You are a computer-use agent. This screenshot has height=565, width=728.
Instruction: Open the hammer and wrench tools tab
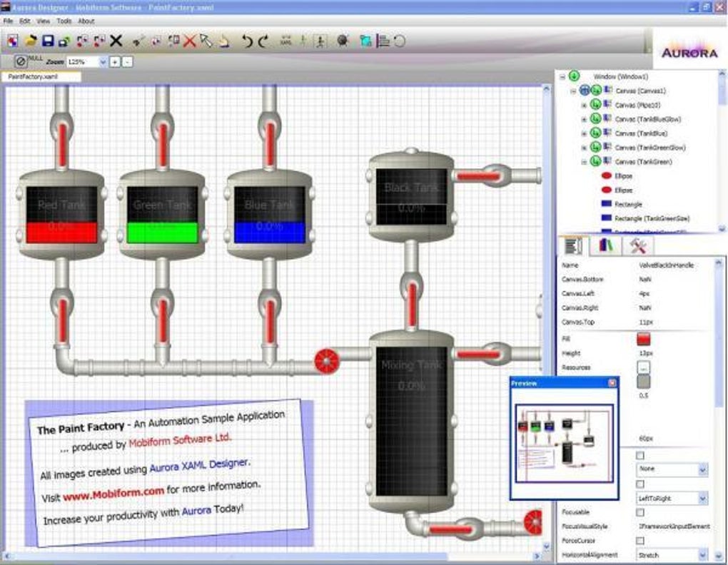[638, 245]
